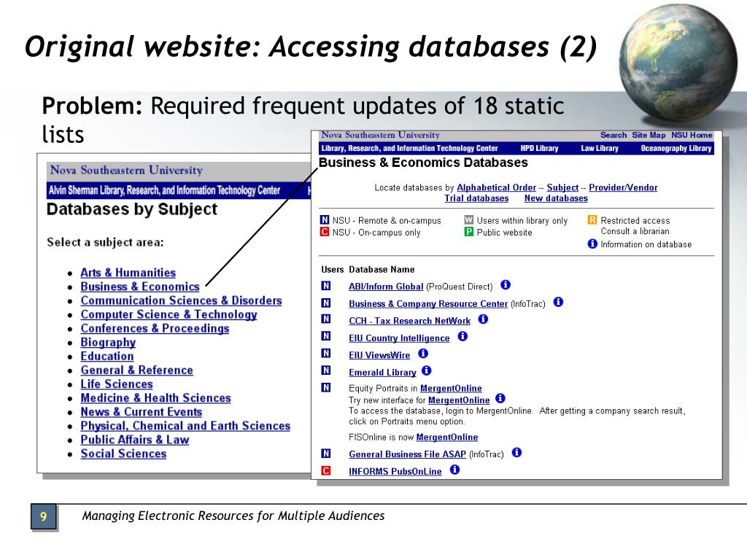Open EIU ViewsWire link
The width and height of the screenshot is (747, 560).
379,355
